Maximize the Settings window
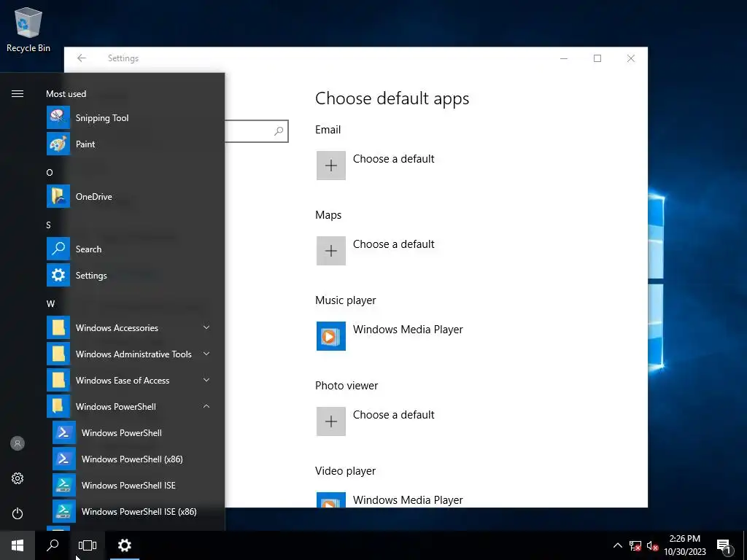747x560 pixels. pos(597,58)
